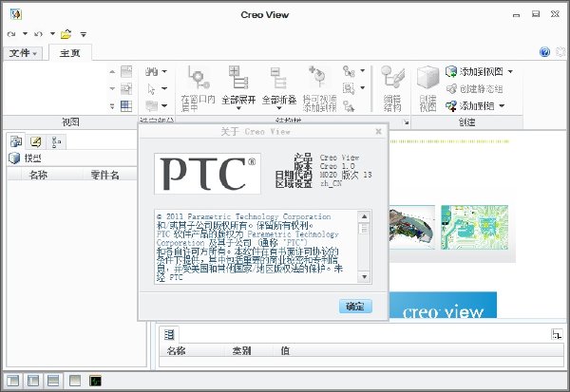
Task: Click the grid layout icon in 视图 group
Action: point(126,106)
